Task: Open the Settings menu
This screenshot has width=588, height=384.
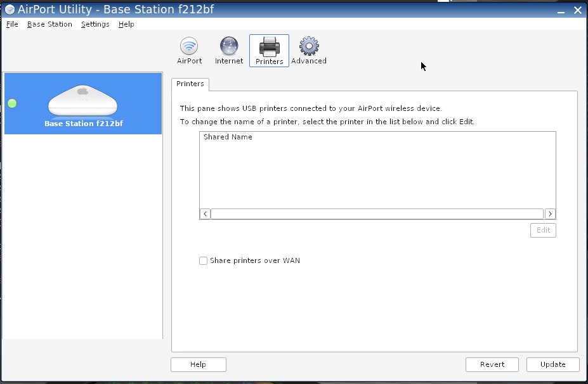Action: 95,24
